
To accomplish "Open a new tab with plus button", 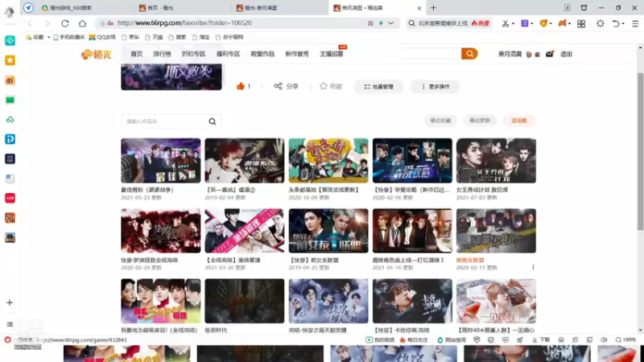I will tap(433, 8).
